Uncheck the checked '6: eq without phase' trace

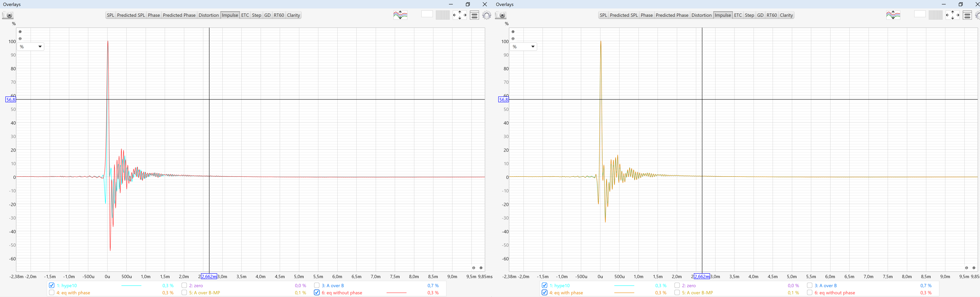pyautogui.click(x=317, y=292)
